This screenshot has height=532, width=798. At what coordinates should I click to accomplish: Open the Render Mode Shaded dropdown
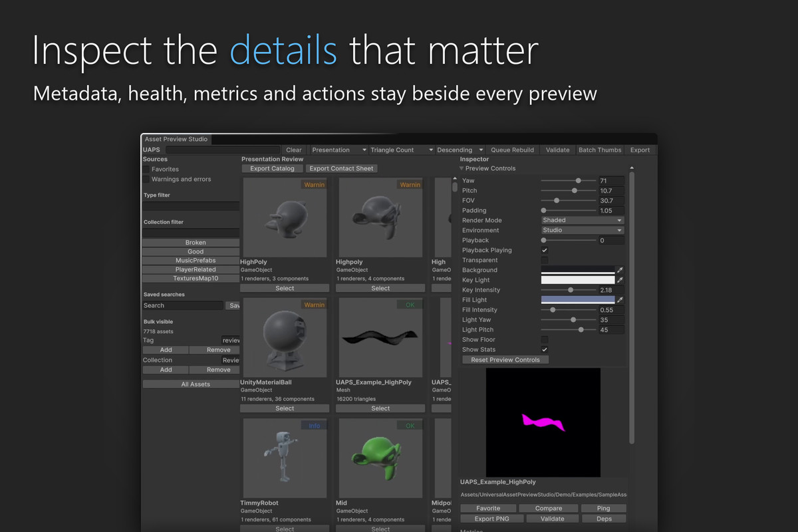click(583, 220)
